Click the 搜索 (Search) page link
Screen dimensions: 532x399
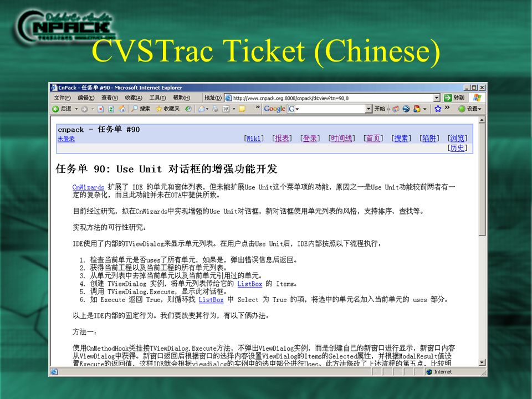401,139
